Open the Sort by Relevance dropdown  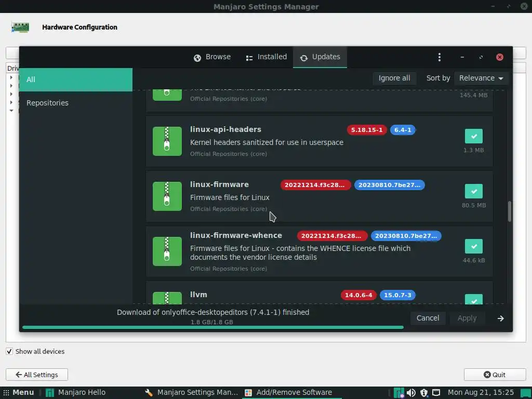pyautogui.click(x=481, y=78)
